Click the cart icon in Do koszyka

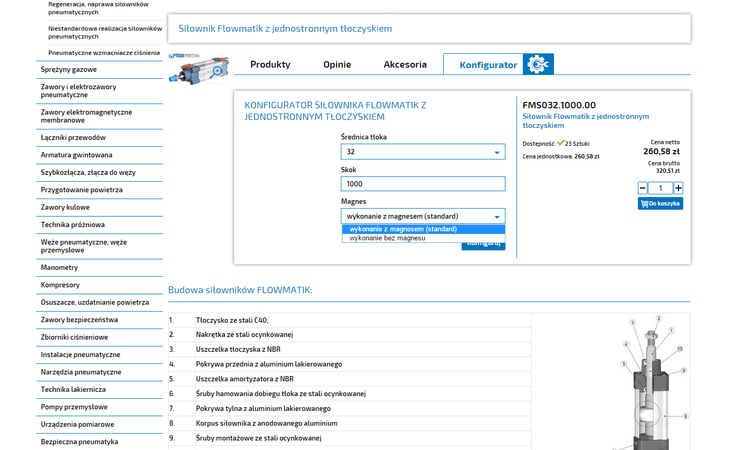(644, 204)
